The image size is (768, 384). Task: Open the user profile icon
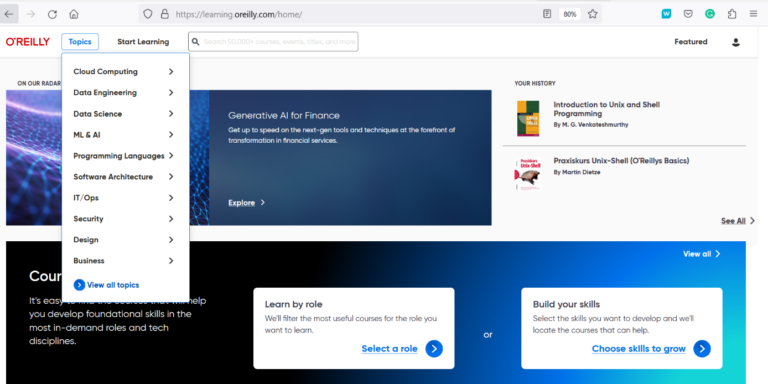[x=736, y=42]
